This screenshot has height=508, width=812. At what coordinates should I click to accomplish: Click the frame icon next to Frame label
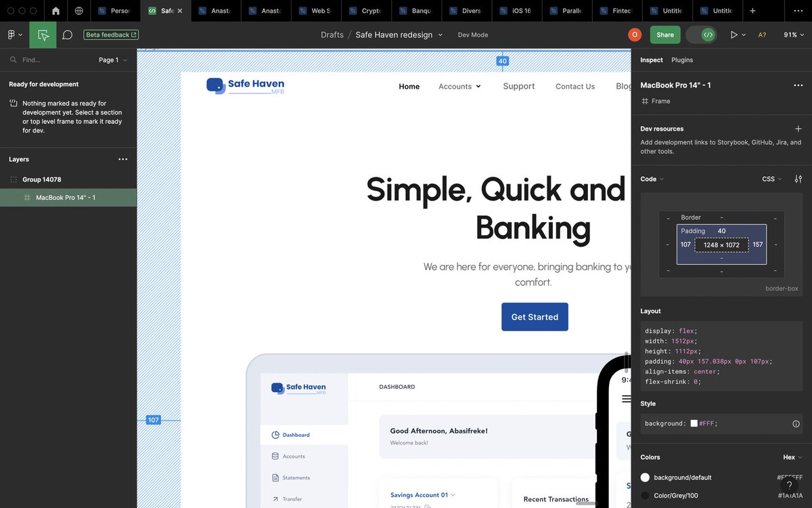(644, 101)
